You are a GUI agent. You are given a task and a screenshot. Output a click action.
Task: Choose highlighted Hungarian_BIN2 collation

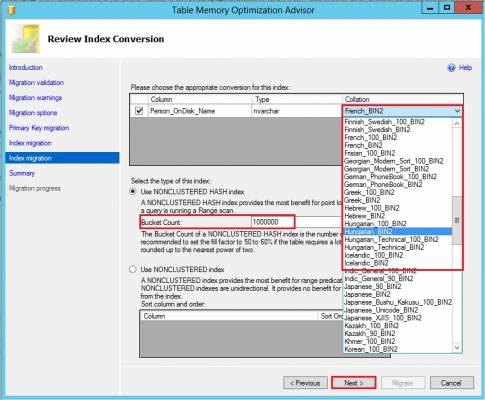click(x=397, y=232)
